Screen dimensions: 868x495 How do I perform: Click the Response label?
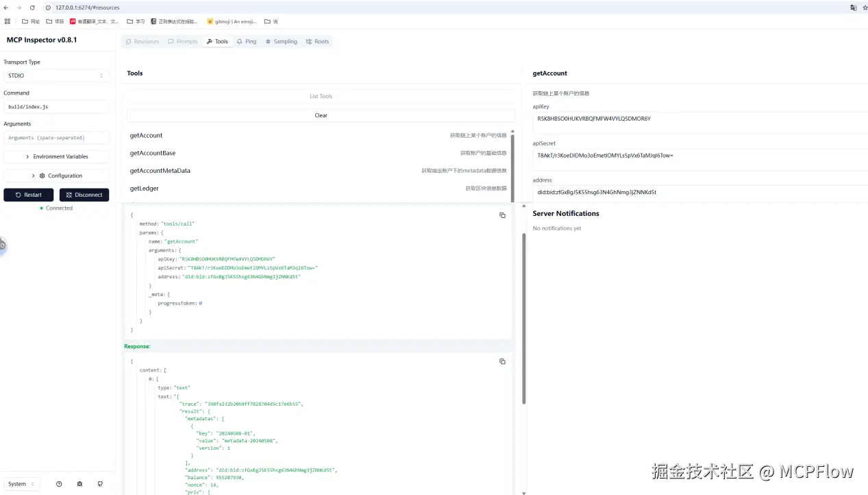[x=137, y=347]
